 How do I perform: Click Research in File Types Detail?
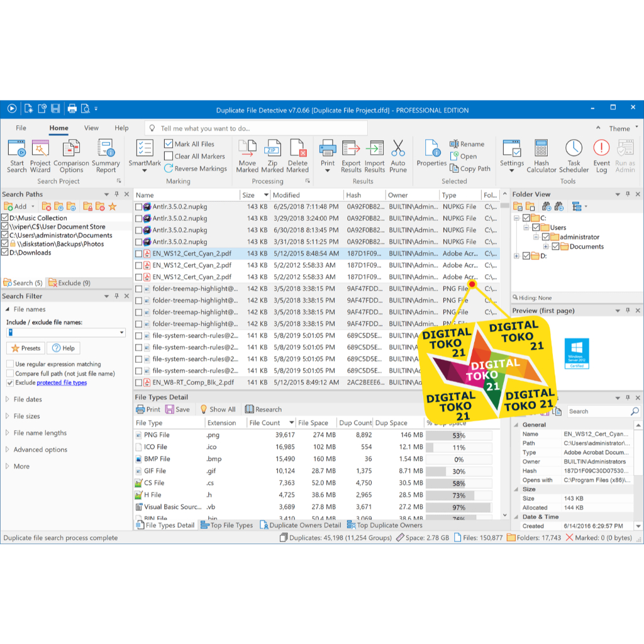264,409
